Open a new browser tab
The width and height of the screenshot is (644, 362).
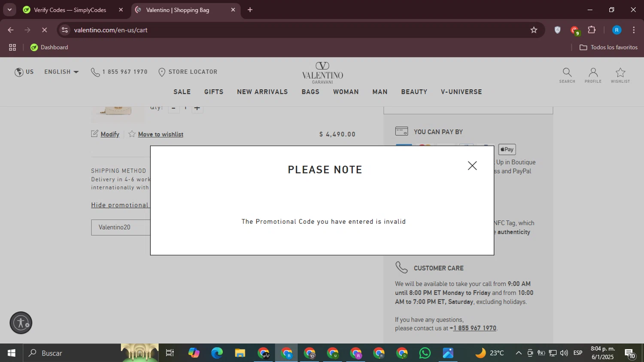[250, 10]
